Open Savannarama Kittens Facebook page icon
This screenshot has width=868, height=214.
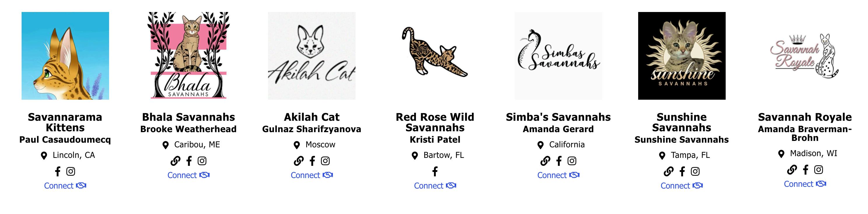point(58,172)
